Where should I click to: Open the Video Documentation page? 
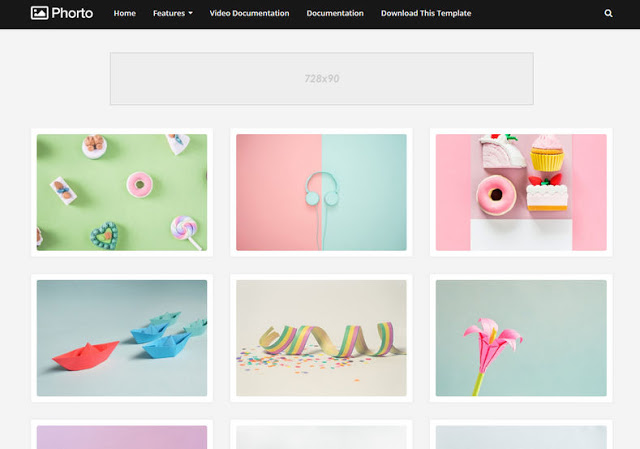[249, 13]
